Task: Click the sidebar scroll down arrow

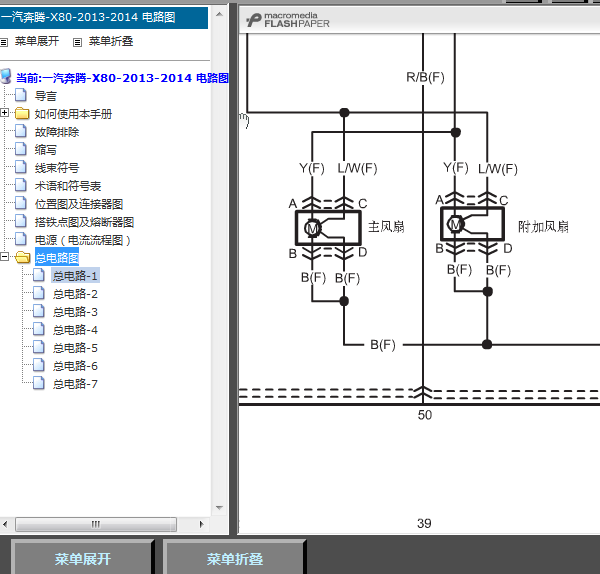Action: [x=219, y=508]
